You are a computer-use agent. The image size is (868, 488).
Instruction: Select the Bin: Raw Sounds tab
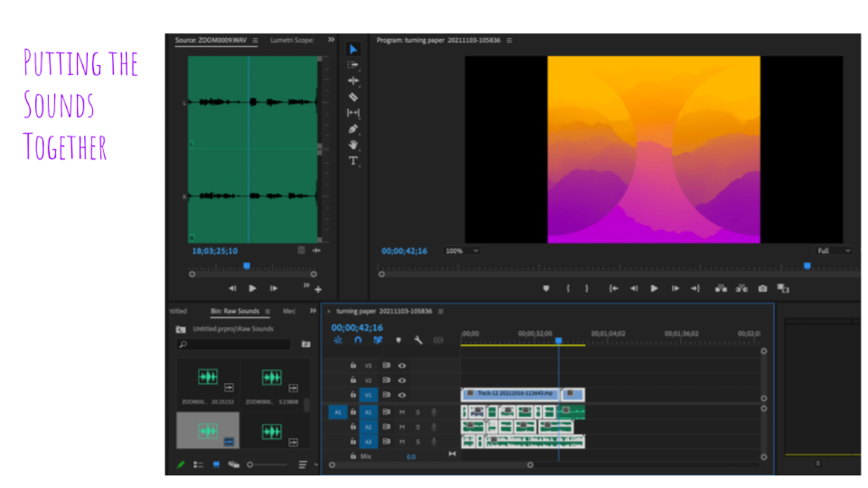coord(235,311)
